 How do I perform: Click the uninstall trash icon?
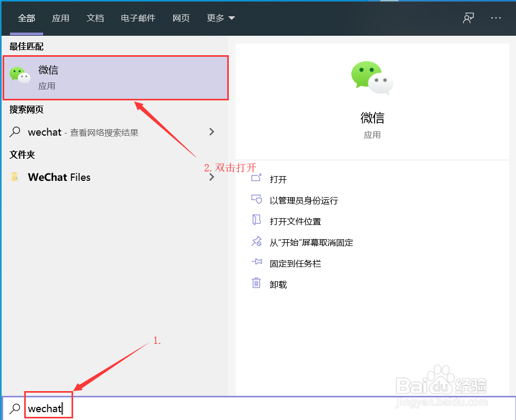click(x=256, y=283)
